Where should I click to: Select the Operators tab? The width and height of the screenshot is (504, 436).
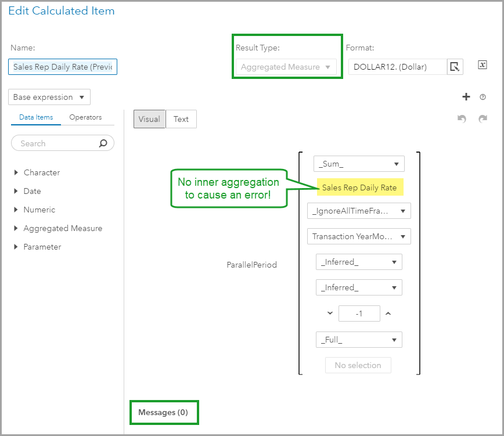pyautogui.click(x=85, y=117)
